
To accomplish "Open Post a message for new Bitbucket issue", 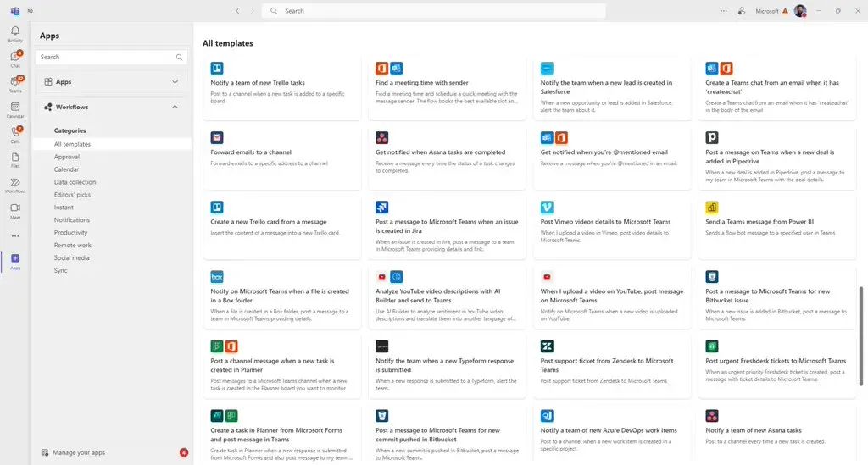I will click(x=776, y=296).
